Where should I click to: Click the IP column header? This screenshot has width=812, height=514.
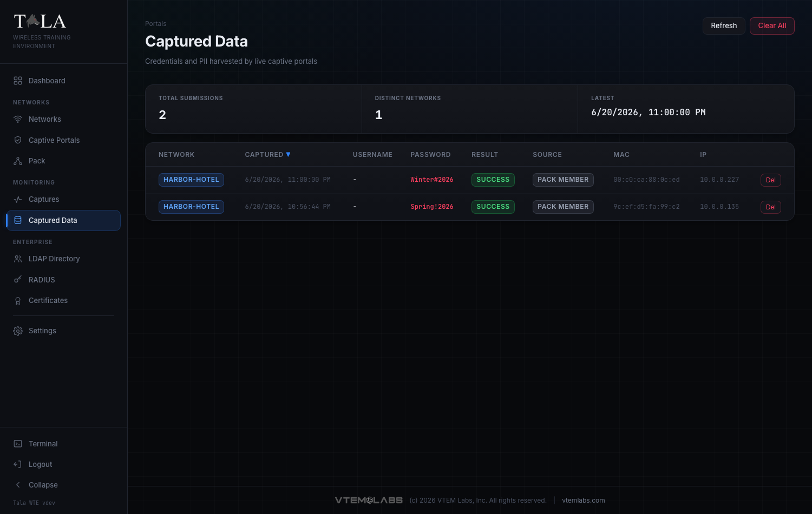[703, 155]
